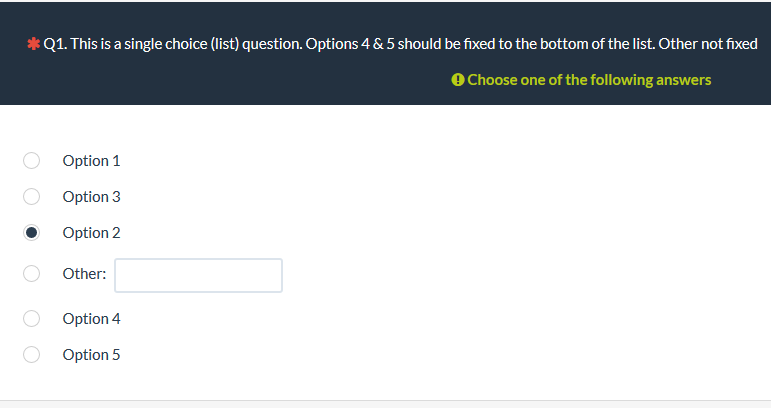Click the "Other:" label text
Viewport: 771px width, 408px height.
[x=84, y=274]
